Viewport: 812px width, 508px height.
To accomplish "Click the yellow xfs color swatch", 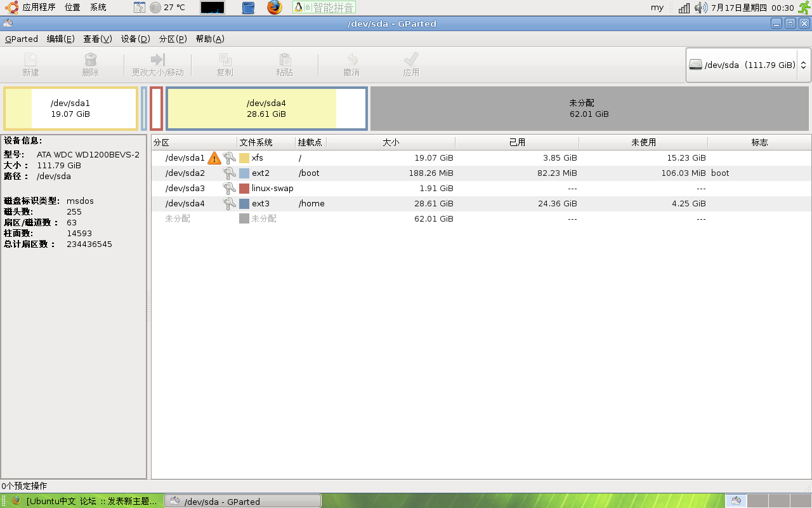I will 244,157.
